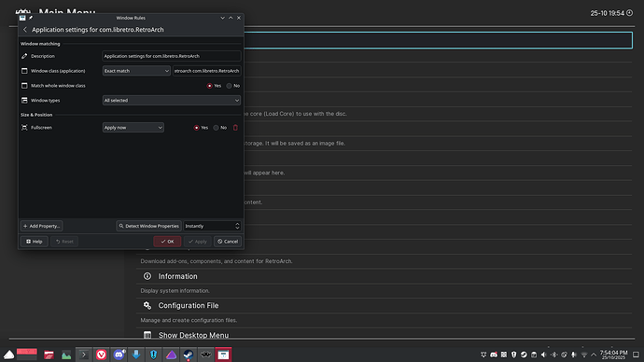The width and height of the screenshot is (644, 362).
Task: Open the purple triangle app in taskbar
Action: pyautogui.click(x=172, y=355)
